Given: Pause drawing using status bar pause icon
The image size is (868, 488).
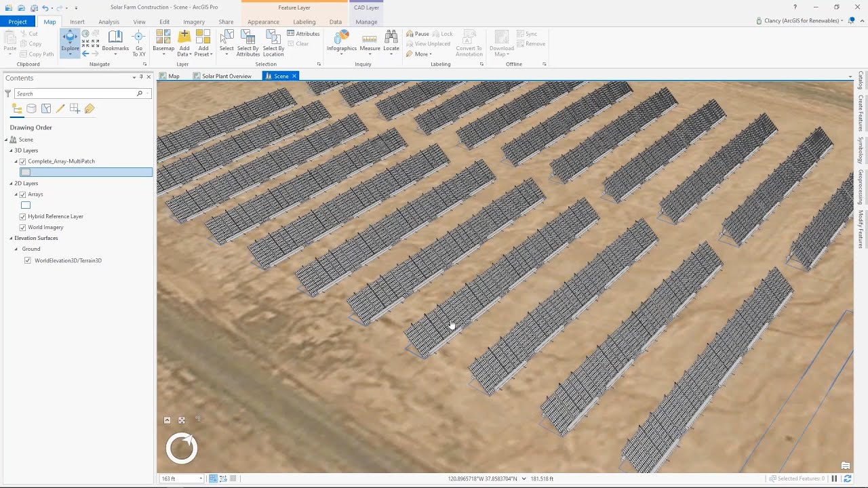Looking at the screenshot, I should coord(835,479).
